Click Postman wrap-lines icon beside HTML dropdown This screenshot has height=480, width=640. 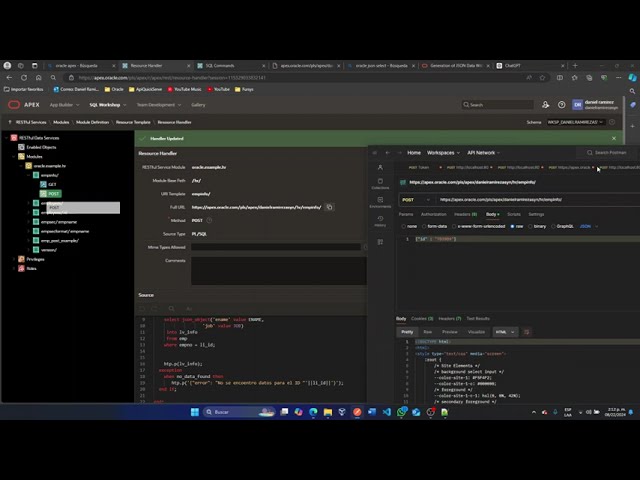(527, 332)
